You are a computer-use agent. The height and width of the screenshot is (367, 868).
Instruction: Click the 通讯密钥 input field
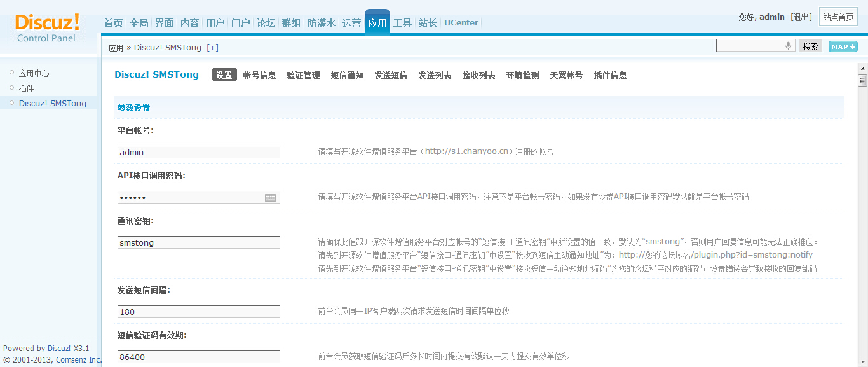click(199, 242)
